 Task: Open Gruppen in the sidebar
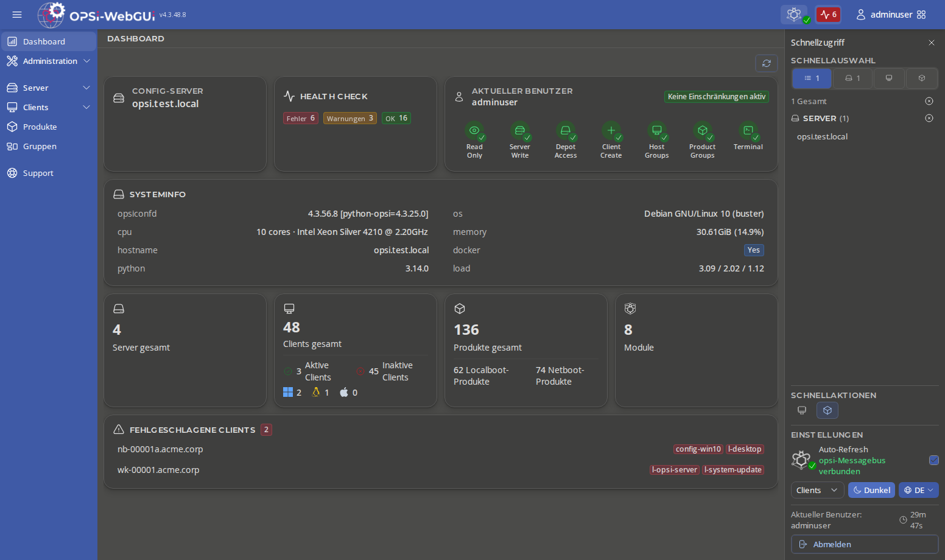coord(48,146)
